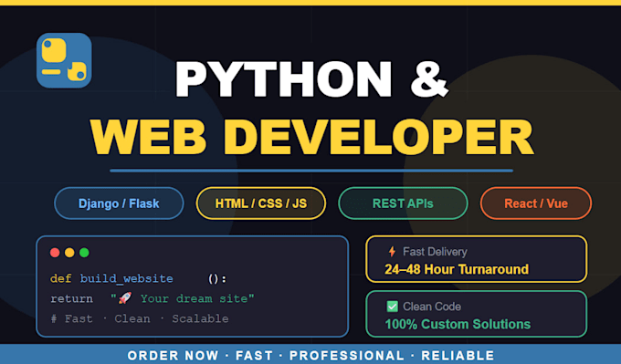Click the green checkmark Clean Code icon
Image resolution: width=621 pixels, height=364 pixels.
pyautogui.click(x=392, y=307)
